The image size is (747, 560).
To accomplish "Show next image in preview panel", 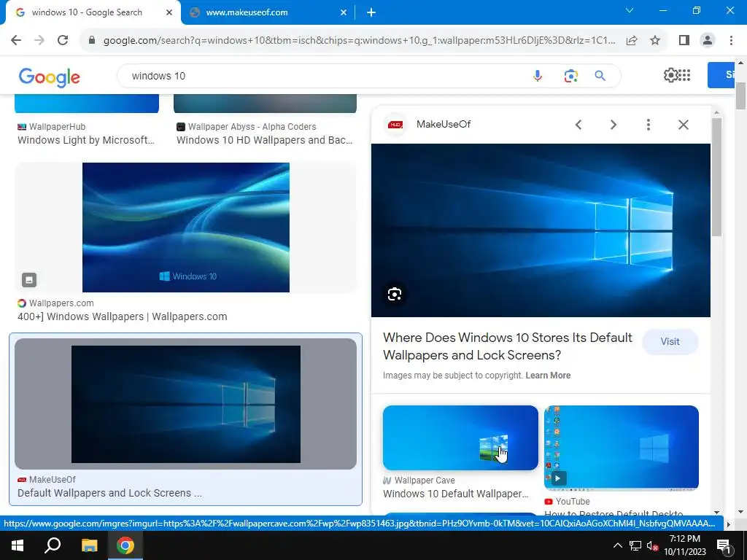I will point(613,125).
